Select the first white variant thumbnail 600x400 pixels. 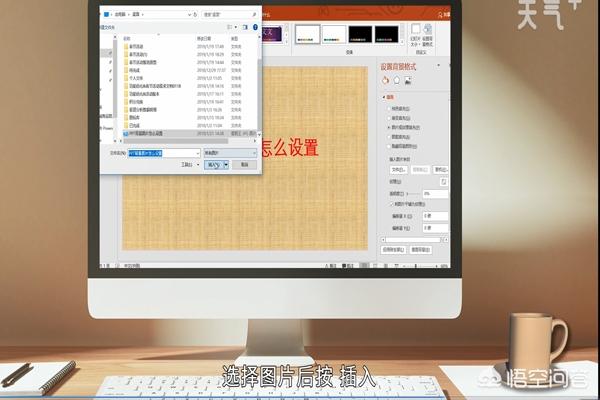tap(307, 34)
